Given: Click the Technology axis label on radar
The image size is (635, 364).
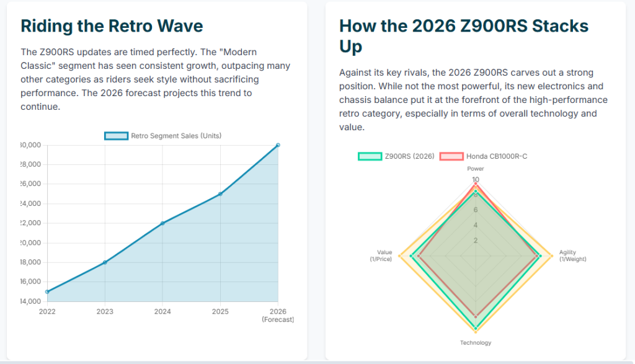Looking at the screenshot, I should [x=476, y=343].
